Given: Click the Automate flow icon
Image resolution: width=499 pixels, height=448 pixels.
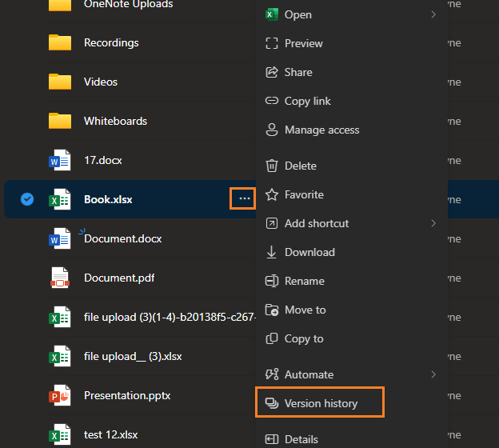Looking at the screenshot, I should pyautogui.click(x=272, y=374).
